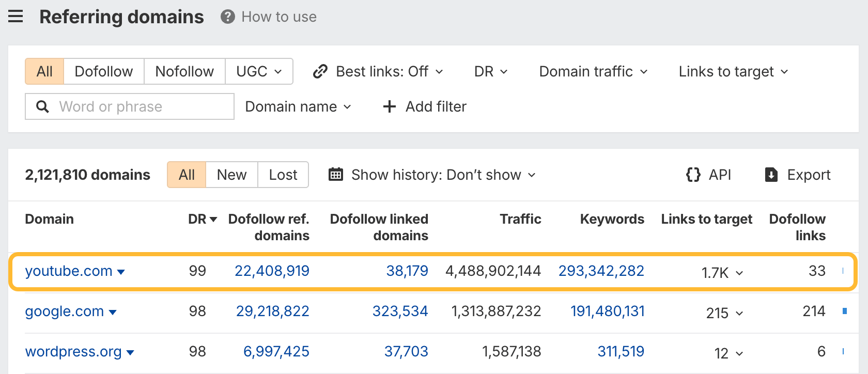868x374 pixels.
Task: Open wordpress.org dofollow ref. domains 6,997,425
Action: click(276, 352)
